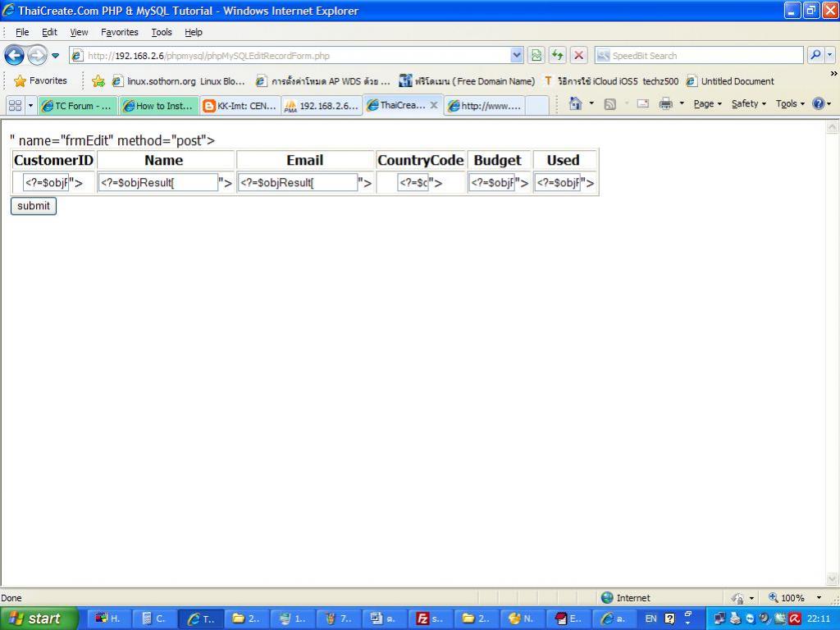This screenshot has width=840, height=630.
Task: Click the EN language indicator
Action: [651, 619]
